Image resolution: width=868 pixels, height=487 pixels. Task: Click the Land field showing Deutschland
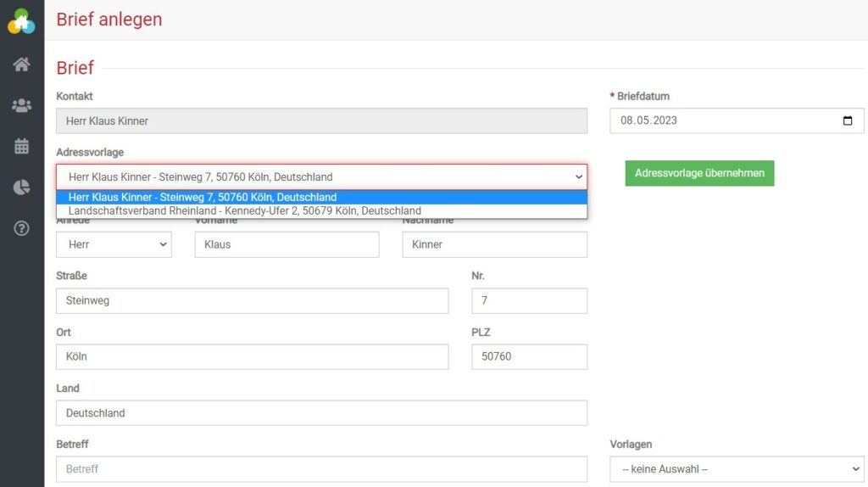(321, 413)
